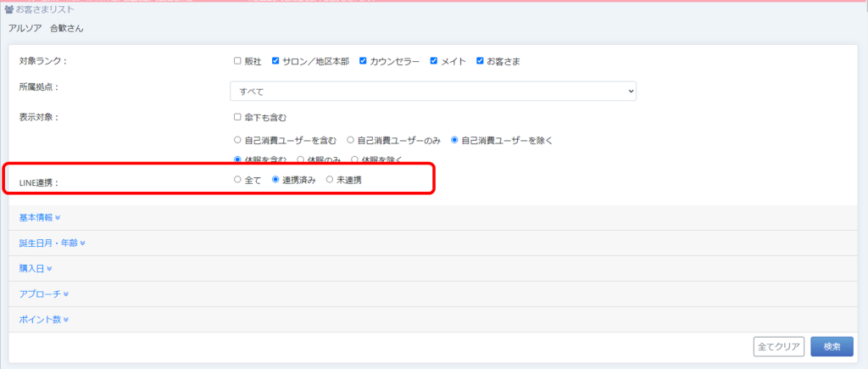Select 自己消費ユーザーを除く radio option

[x=455, y=140]
